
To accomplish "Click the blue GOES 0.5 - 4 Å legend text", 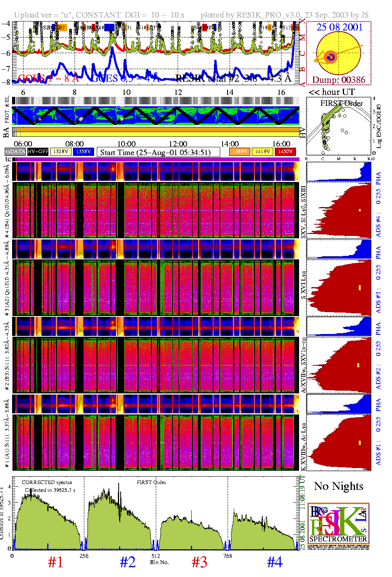I will (x=125, y=79).
